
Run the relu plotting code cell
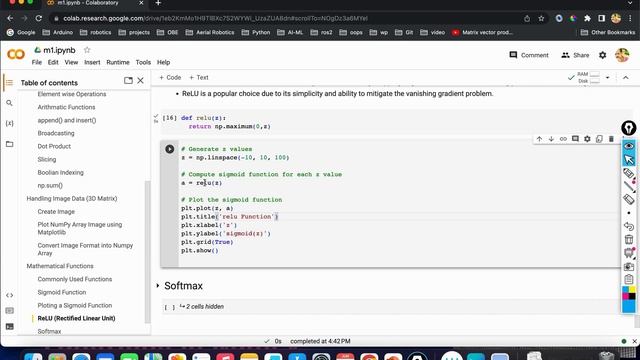[x=169, y=149]
